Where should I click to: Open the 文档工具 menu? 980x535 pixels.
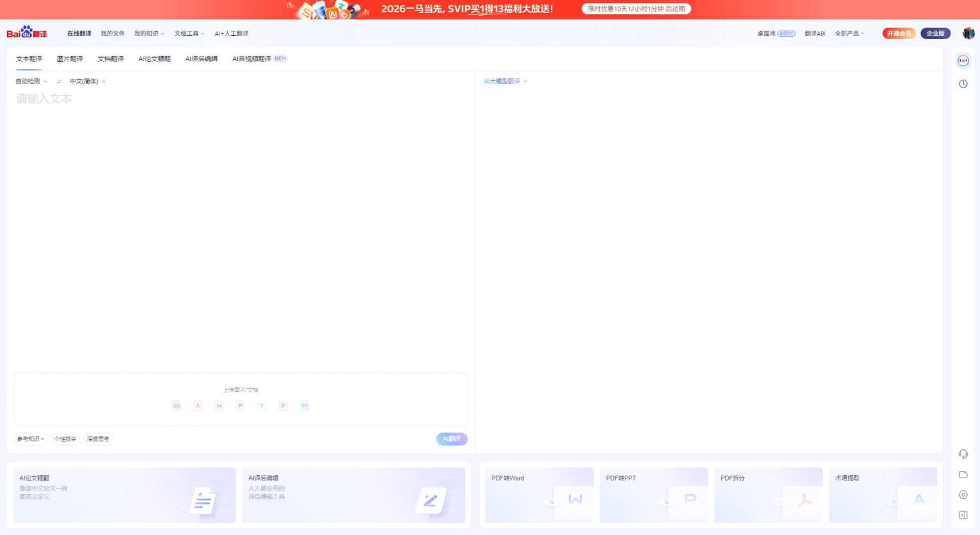point(188,33)
